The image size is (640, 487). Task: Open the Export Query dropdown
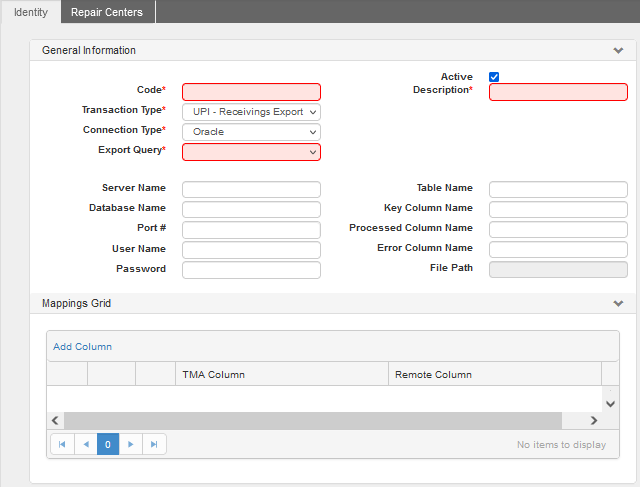click(x=251, y=152)
